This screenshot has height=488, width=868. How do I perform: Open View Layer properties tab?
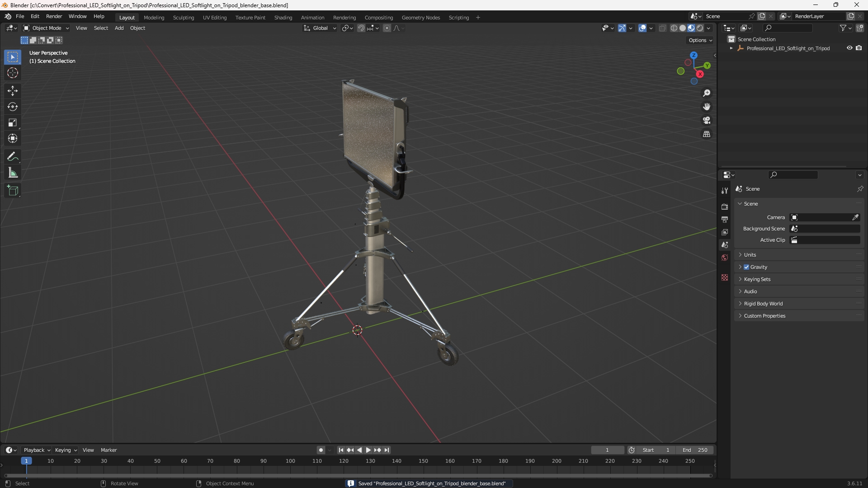pyautogui.click(x=725, y=232)
